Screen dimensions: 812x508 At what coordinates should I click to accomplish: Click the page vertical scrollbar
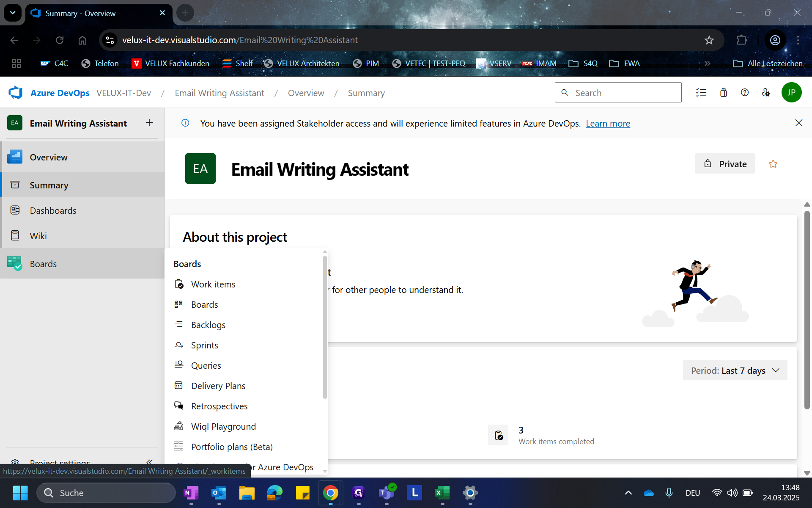807,309
